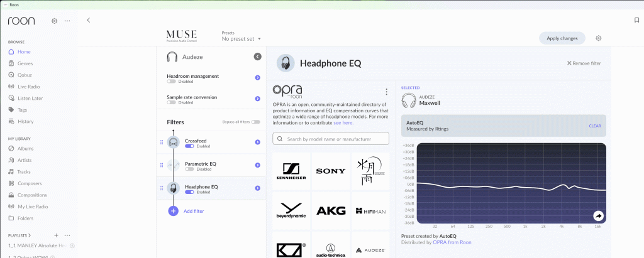Disable the Headphone EQ toggle

(x=189, y=192)
